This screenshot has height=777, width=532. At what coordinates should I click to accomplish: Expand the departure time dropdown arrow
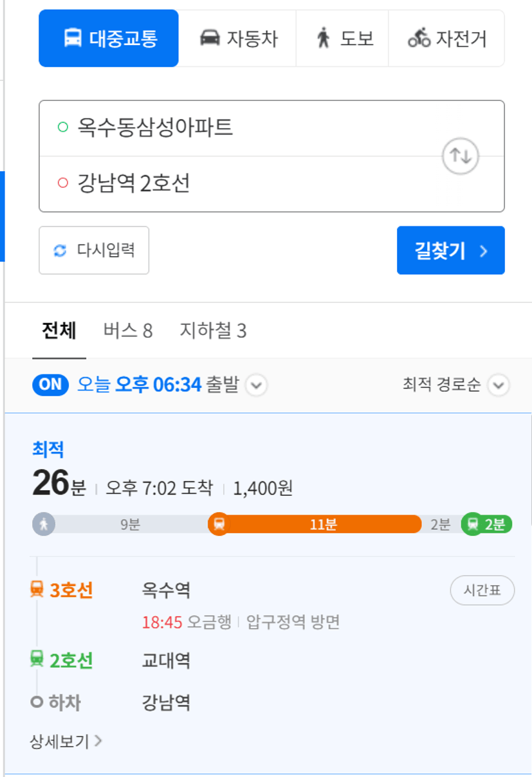(256, 386)
